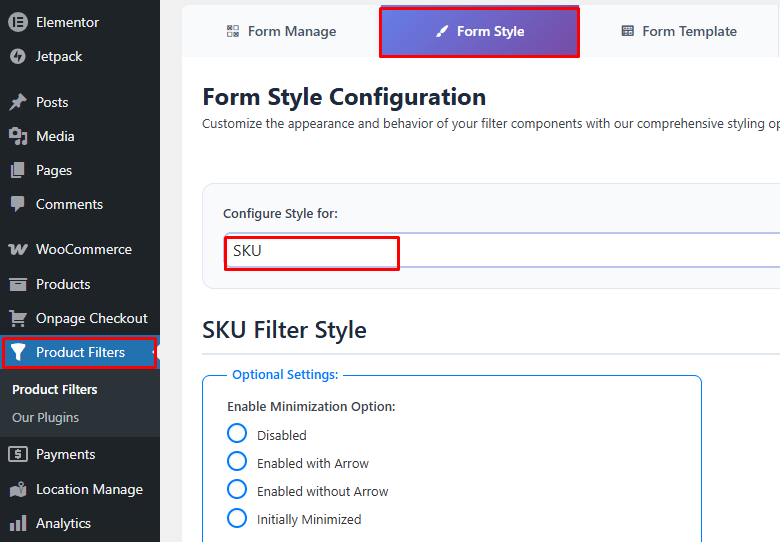Open Products menu item

coord(80,284)
